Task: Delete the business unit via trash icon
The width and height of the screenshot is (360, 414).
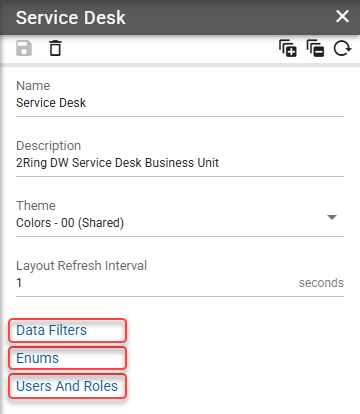Action: (x=55, y=48)
